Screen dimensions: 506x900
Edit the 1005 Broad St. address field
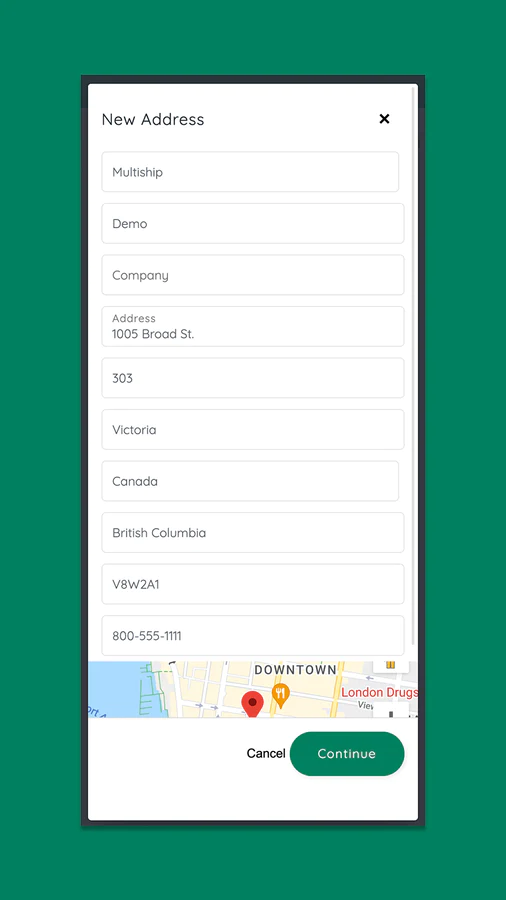[x=253, y=327]
